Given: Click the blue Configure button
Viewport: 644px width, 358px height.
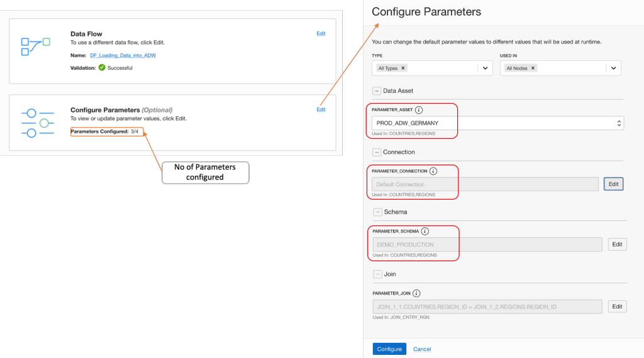Looking at the screenshot, I should [389, 349].
